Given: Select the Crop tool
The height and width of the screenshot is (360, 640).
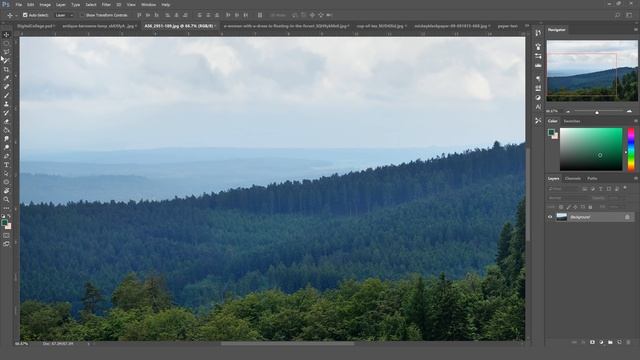Looking at the screenshot, I should point(6,69).
